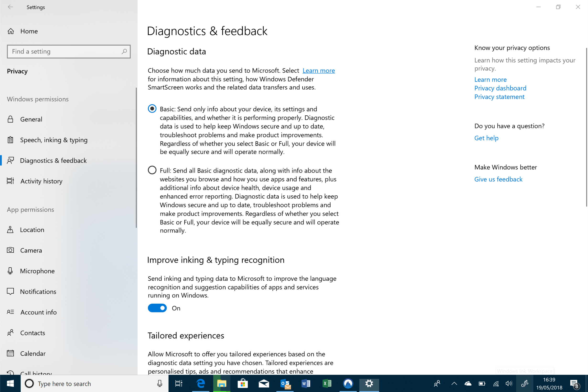Image resolution: width=588 pixels, height=392 pixels.
Task: Turn off inking & typing recognition toggle
Action: (x=157, y=308)
